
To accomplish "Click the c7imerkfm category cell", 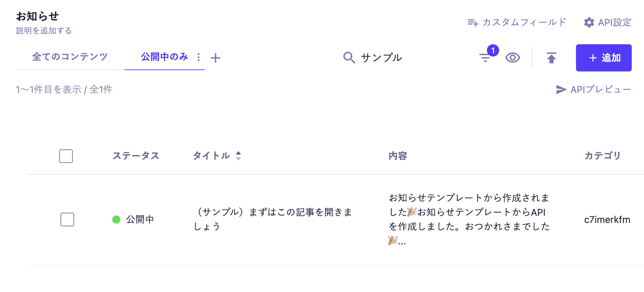I will pyautogui.click(x=607, y=220).
